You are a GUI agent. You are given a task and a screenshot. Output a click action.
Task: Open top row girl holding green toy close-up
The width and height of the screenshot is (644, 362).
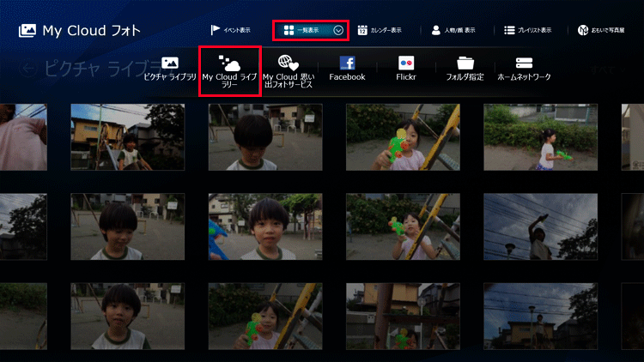pos(403,137)
